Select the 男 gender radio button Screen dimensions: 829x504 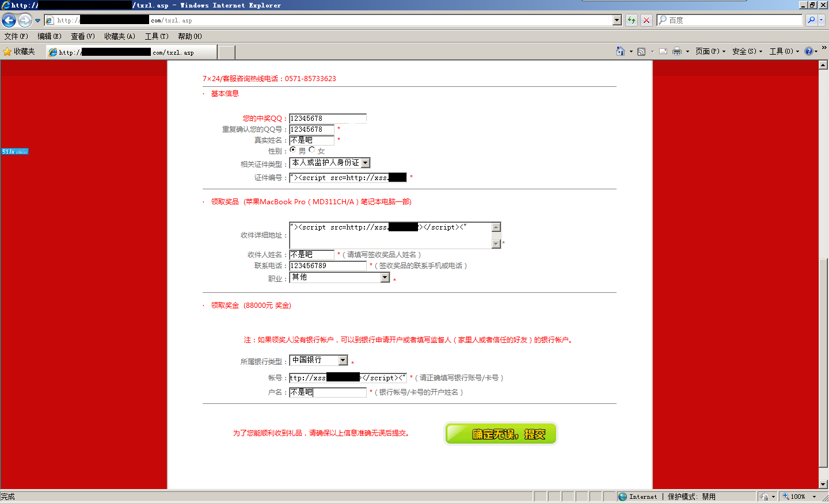pos(293,150)
